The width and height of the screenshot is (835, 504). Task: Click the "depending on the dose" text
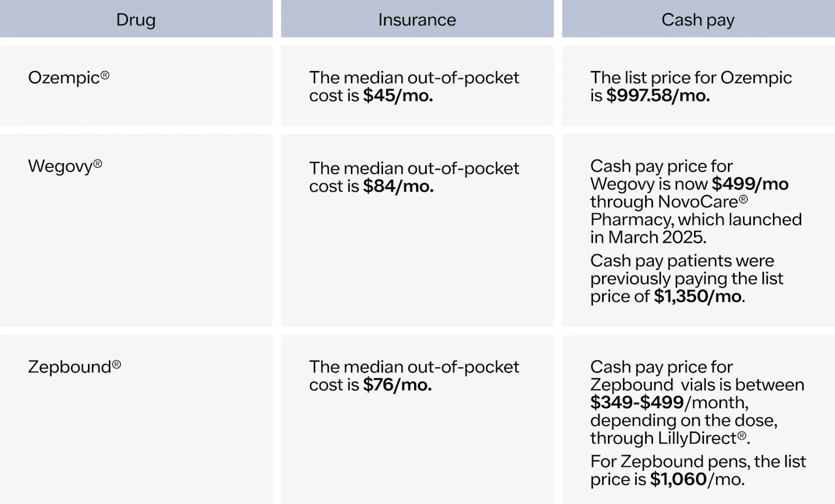pyautogui.click(x=683, y=421)
